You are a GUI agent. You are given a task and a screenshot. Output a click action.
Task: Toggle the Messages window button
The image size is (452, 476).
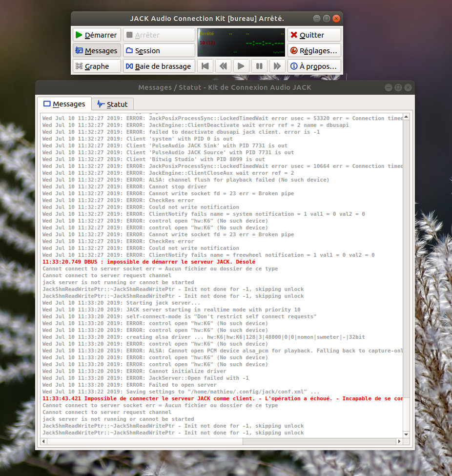pyautogui.click(x=97, y=50)
